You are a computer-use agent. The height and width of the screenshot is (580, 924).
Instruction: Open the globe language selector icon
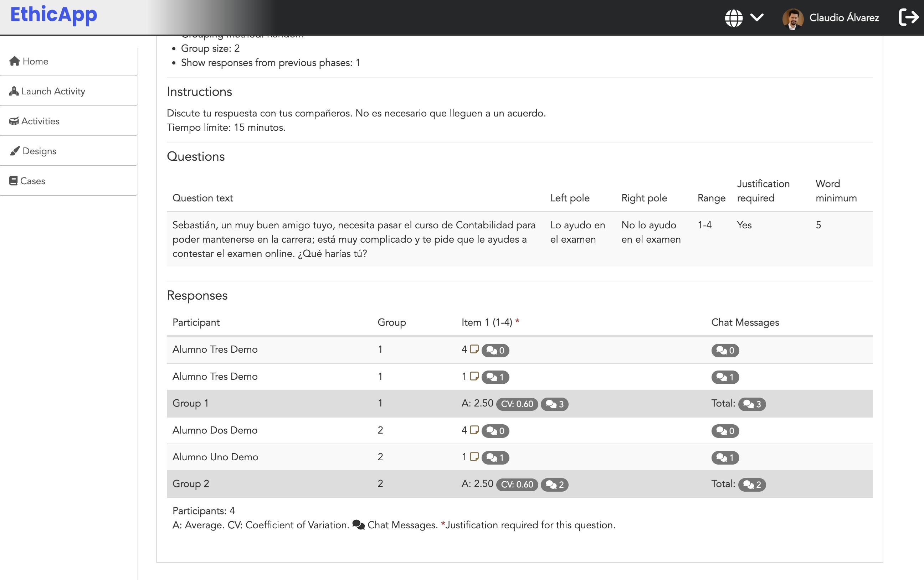coord(733,18)
